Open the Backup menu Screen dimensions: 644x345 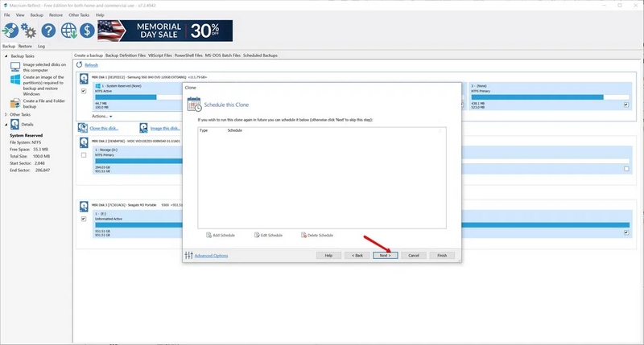36,14
